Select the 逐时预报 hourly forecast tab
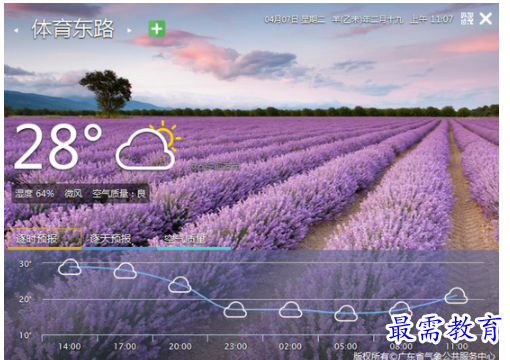510x360 pixels. [x=45, y=239]
